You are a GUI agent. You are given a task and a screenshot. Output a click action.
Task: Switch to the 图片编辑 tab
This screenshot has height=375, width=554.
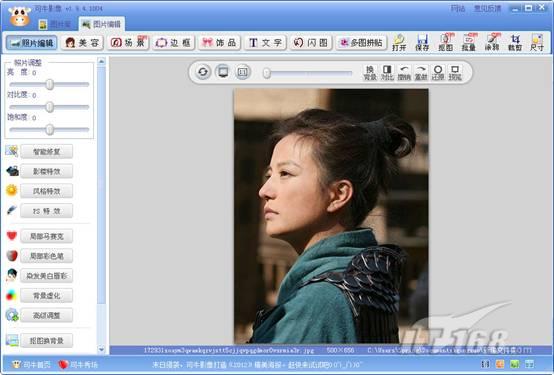tap(101, 24)
